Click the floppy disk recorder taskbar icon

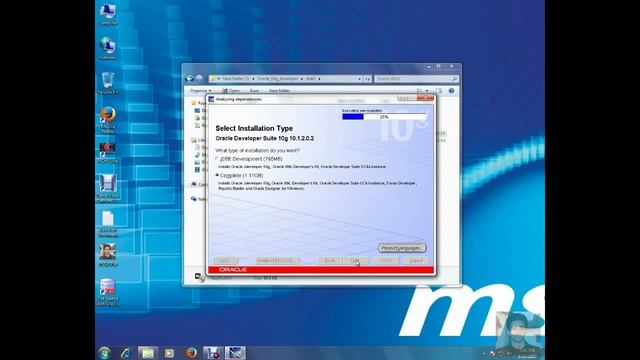click(x=213, y=353)
